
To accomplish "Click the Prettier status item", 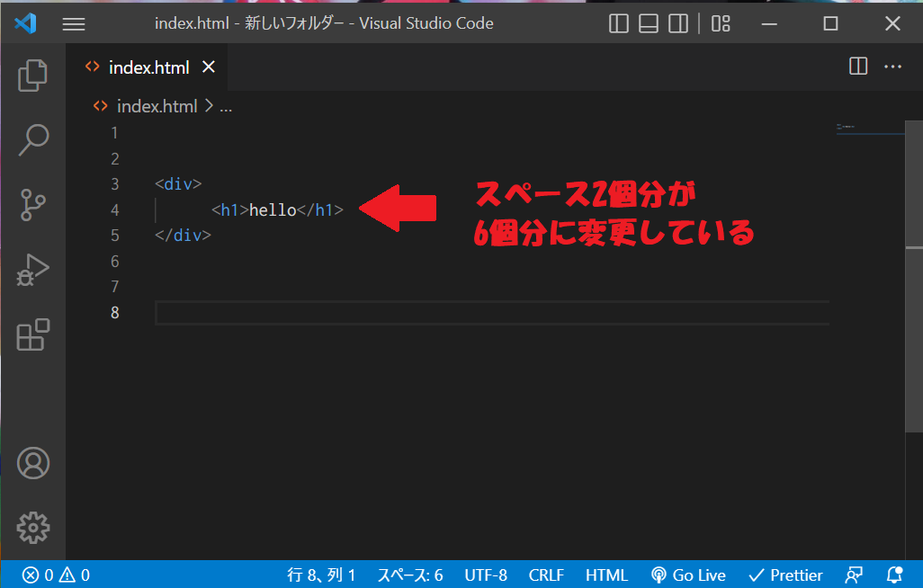I will pos(785,575).
